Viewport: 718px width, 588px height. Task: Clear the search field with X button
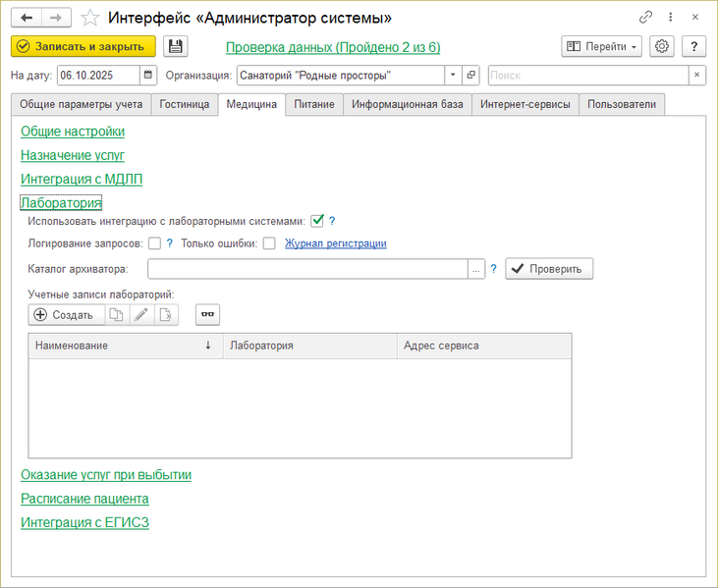click(x=695, y=75)
